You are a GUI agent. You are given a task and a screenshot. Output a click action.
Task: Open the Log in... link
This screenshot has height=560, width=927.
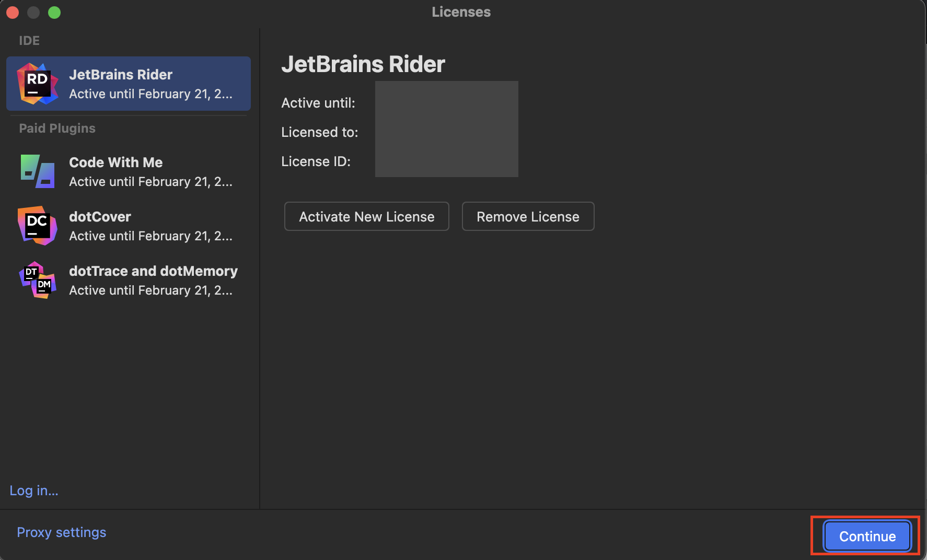click(34, 491)
